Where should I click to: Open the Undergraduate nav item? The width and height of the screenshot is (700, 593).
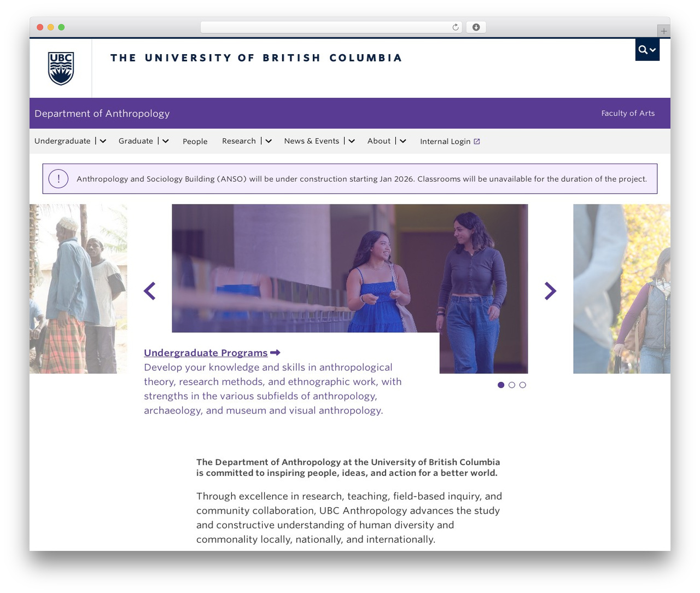62,141
